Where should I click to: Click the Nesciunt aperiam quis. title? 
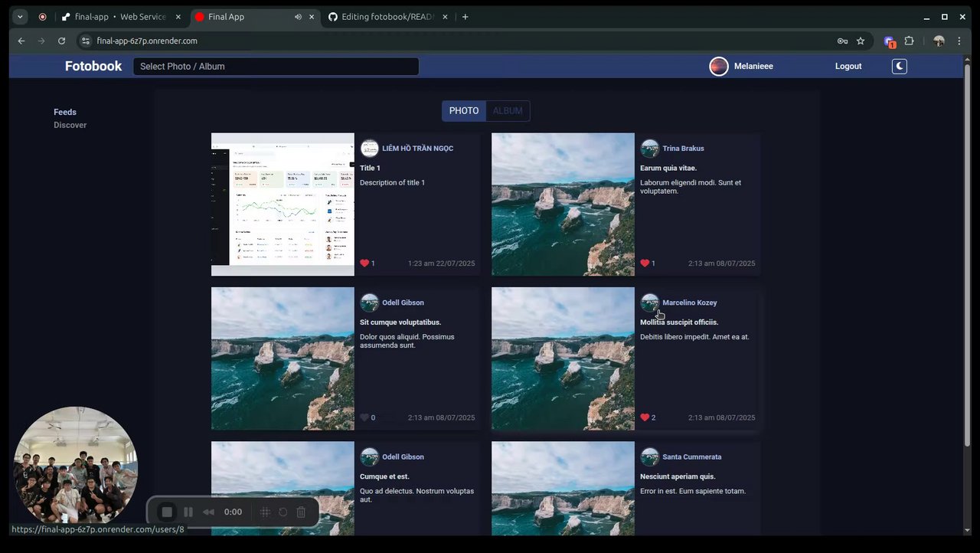(x=678, y=476)
